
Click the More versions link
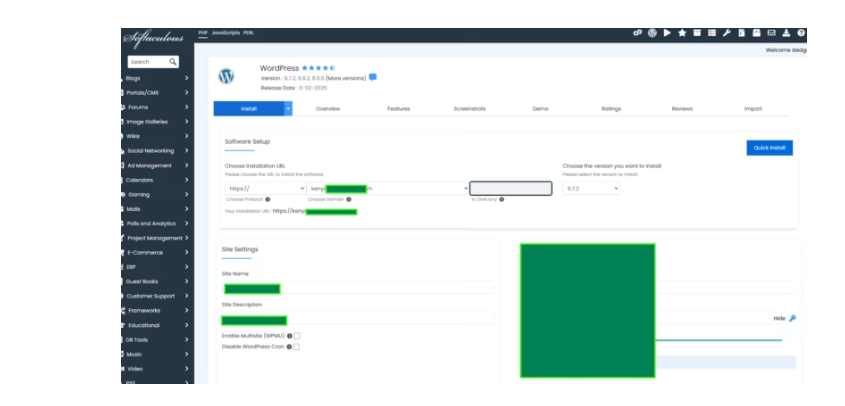345,78
